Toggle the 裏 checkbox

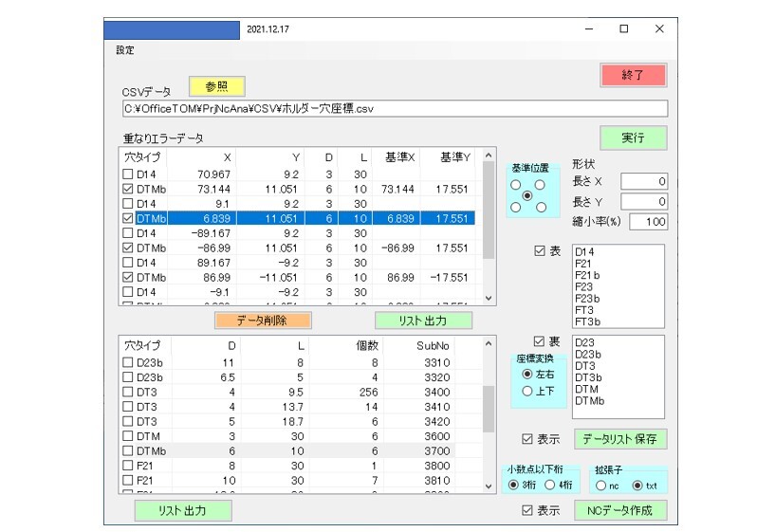541,341
